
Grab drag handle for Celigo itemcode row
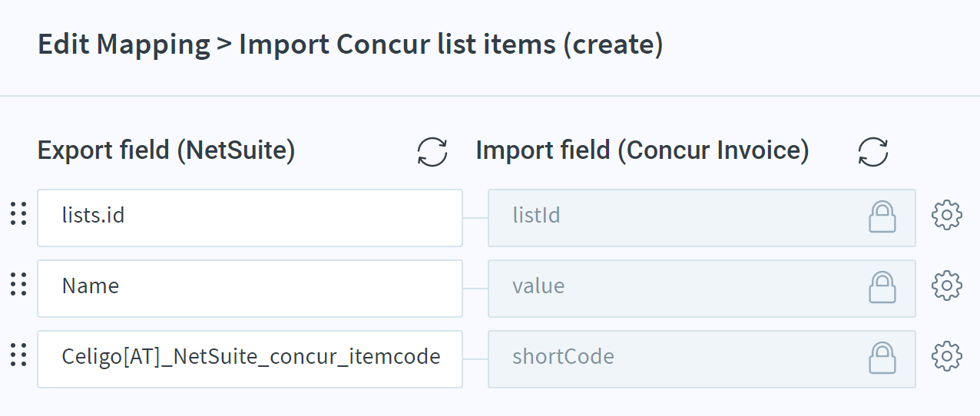pyautogui.click(x=18, y=355)
